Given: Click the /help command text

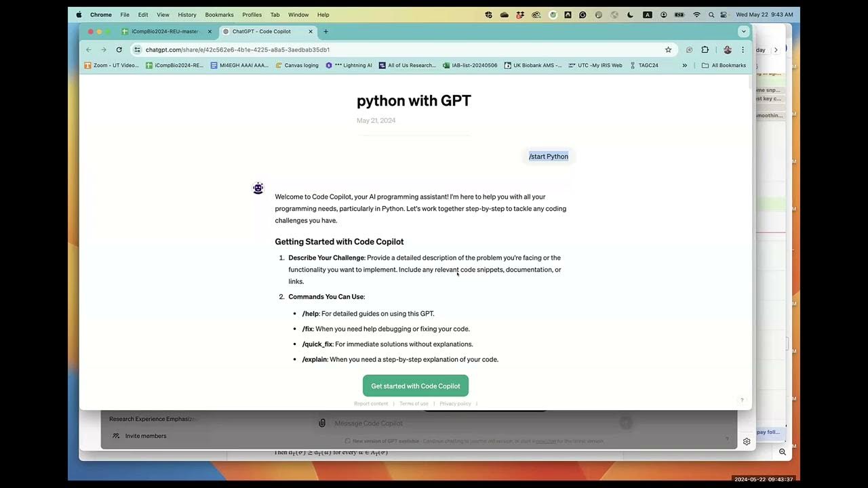Looking at the screenshot, I should (x=310, y=314).
